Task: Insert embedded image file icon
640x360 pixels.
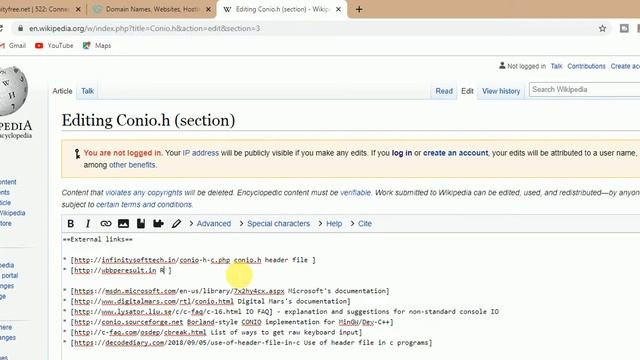Action: tap(123, 224)
